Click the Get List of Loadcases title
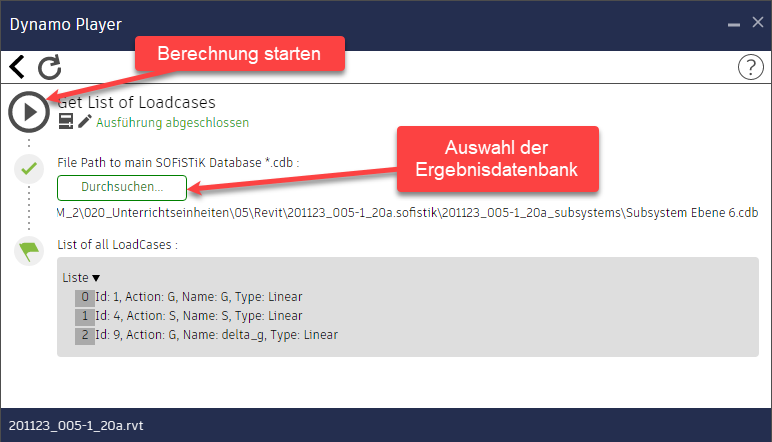The width and height of the screenshot is (772, 442). tap(140, 102)
